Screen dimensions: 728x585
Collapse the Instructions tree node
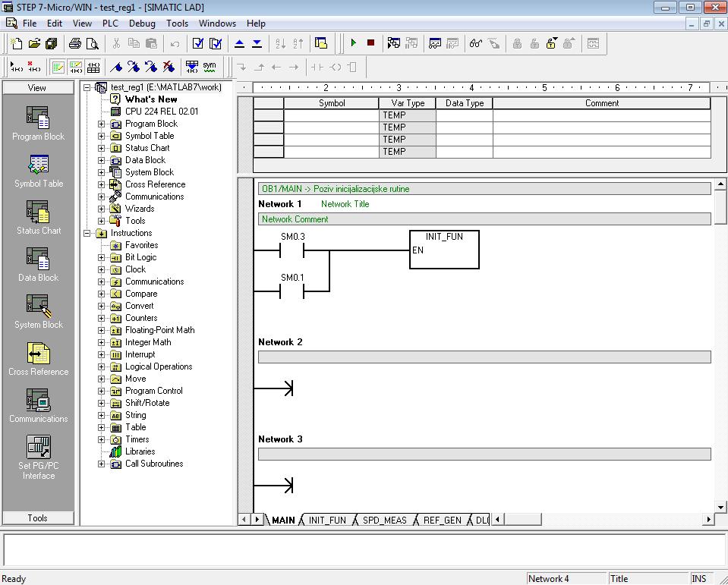click(87, 234)
